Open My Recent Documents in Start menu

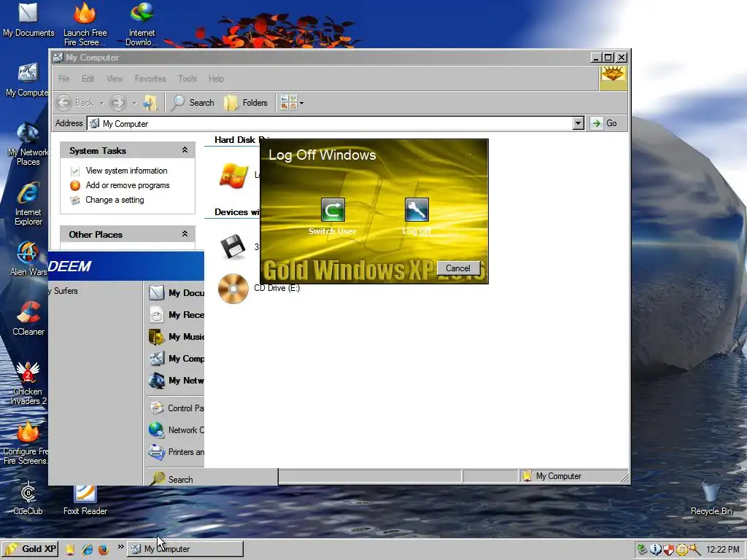(x=176, y=315)
